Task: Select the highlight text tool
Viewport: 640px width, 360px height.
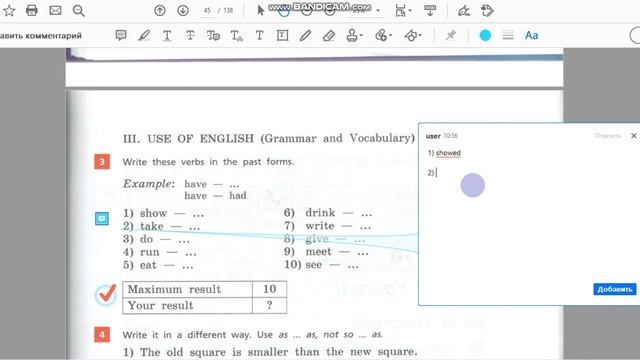Action: (144, 36)
